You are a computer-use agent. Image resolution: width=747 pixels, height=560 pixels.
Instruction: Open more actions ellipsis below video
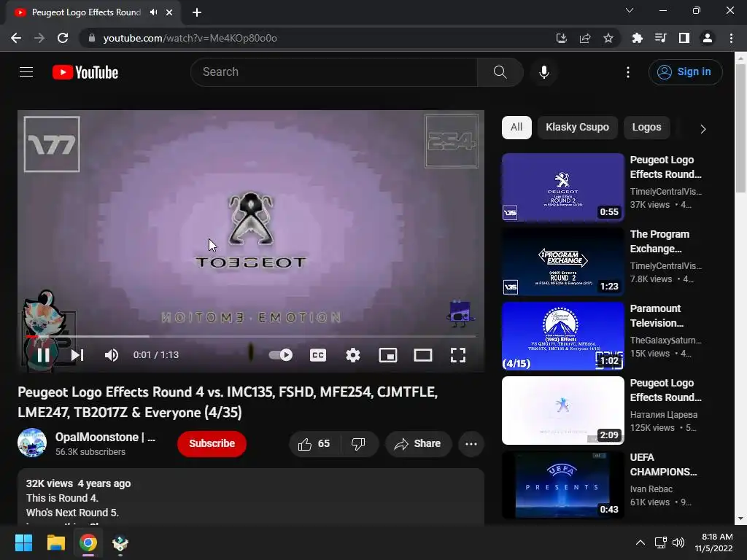(471, 444)
